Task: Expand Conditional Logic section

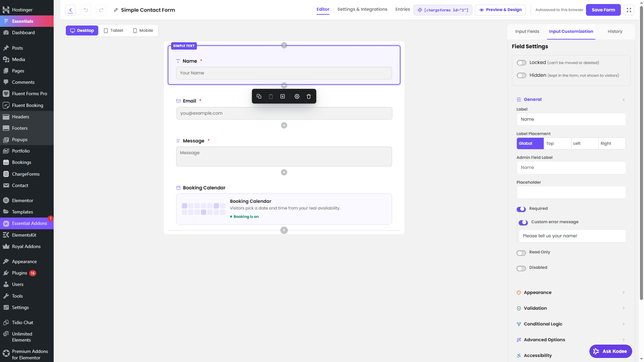Action: [571, 324]
